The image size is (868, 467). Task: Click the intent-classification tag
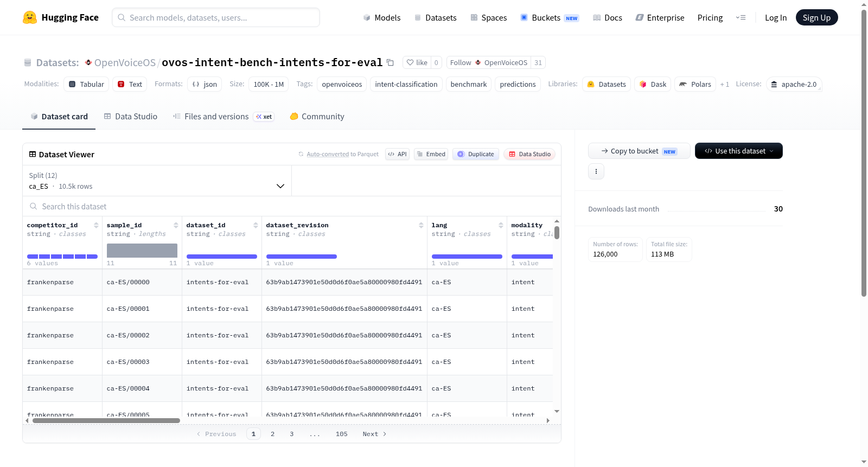(406, 84)
